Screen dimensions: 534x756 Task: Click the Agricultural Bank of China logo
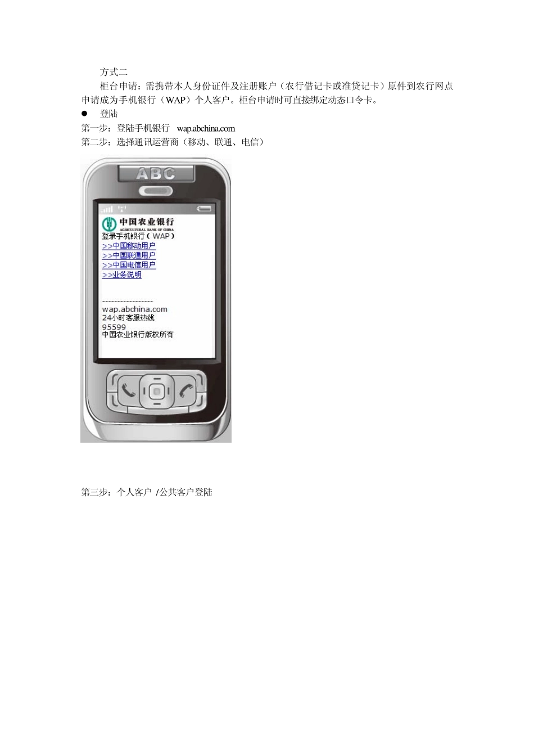(x=138, y=223)
